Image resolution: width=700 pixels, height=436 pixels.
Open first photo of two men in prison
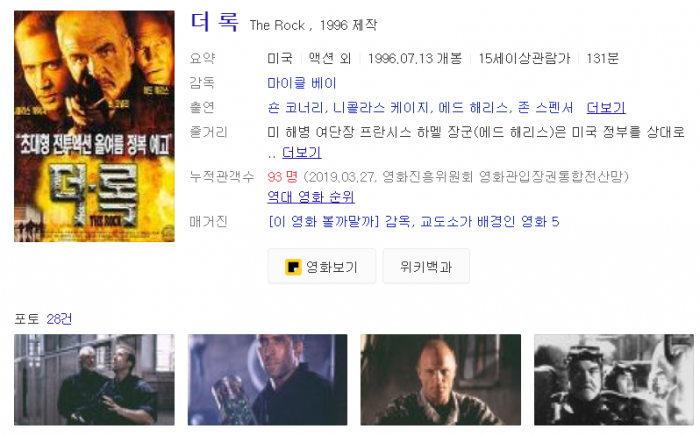click(94, 379)
